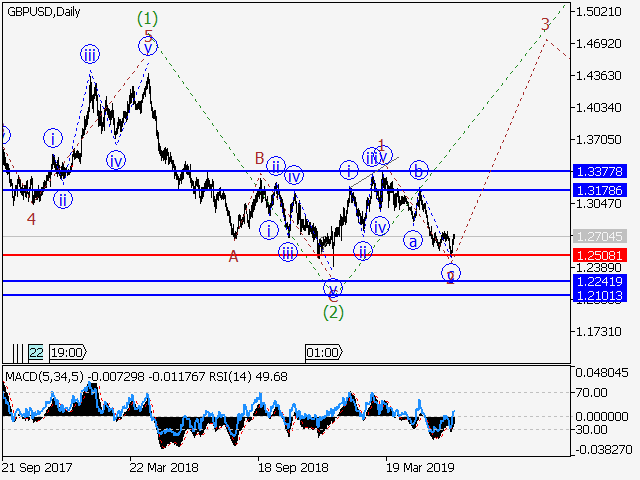Viewport: 640px width, 480px height.
Task: Click the GBPUSD,Daily chart title
Action: click(x=44, y=12)
